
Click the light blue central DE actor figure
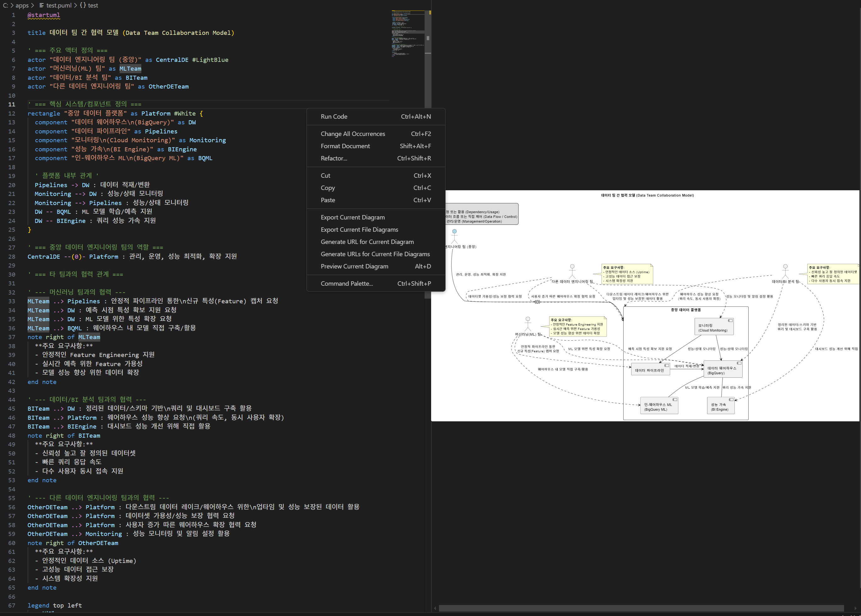click(x=454, y=236)
